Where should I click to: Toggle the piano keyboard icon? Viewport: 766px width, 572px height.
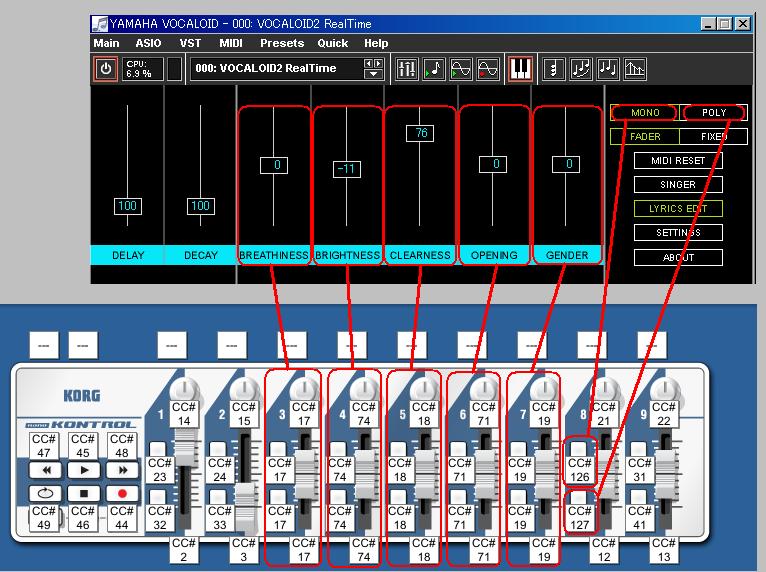(520, 69)
